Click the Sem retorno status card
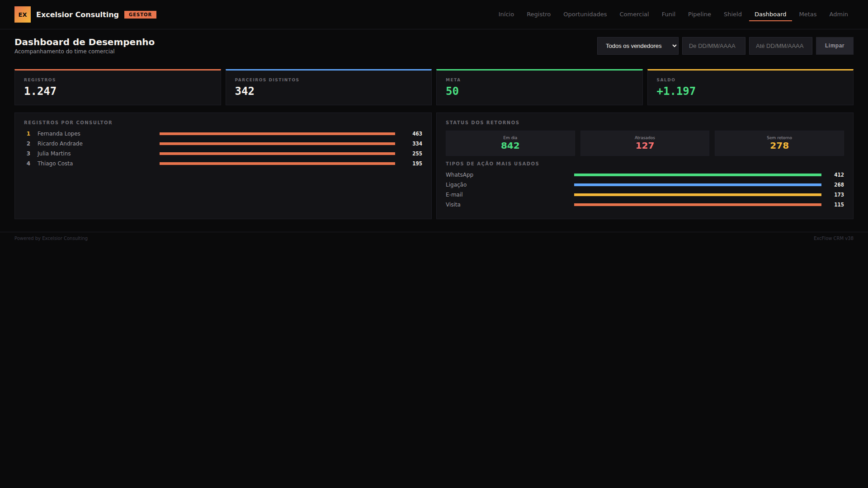 click(779, 143)
